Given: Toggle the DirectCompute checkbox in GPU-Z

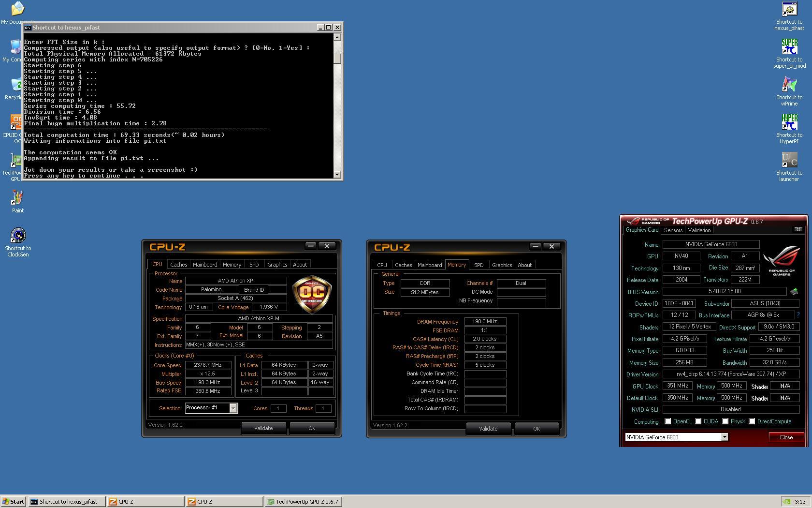Looking at the screenshot, I should tap(752, 421).
